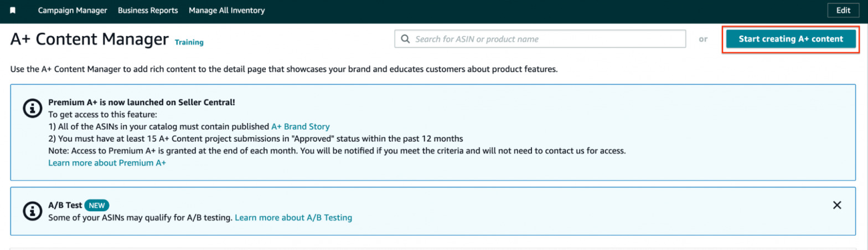The width and height of the screenshot is (868, 250).
Task: Dismiss the A/B Test notification banner
Action: tap(837, 205)
